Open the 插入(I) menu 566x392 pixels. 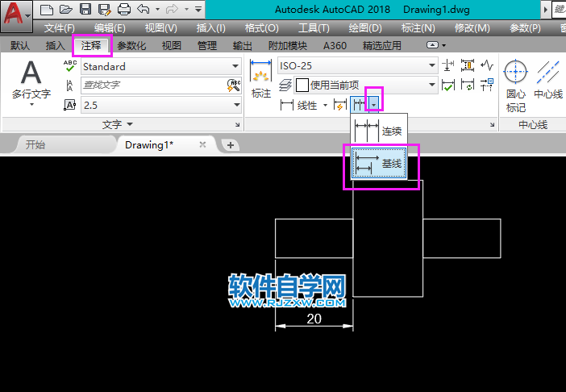(210, 27)
